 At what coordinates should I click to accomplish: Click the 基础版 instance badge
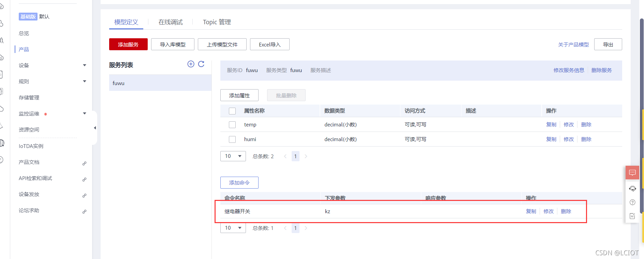click(x=28, y=16)
